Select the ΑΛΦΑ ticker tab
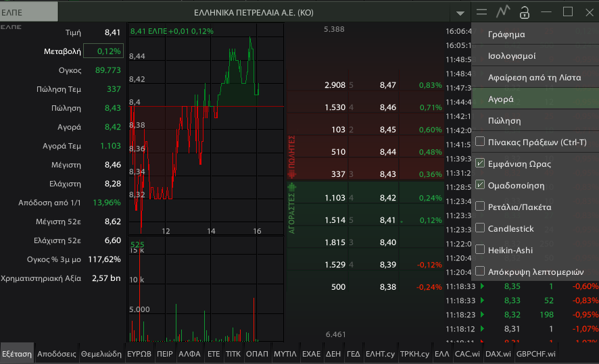This screenshot has width=599, height=364. [x=189, y=354]
